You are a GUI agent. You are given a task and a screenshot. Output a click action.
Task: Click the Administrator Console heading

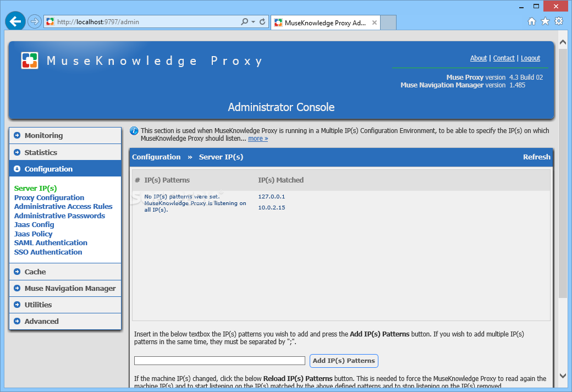pyautogui.click(x=281, y=107)
